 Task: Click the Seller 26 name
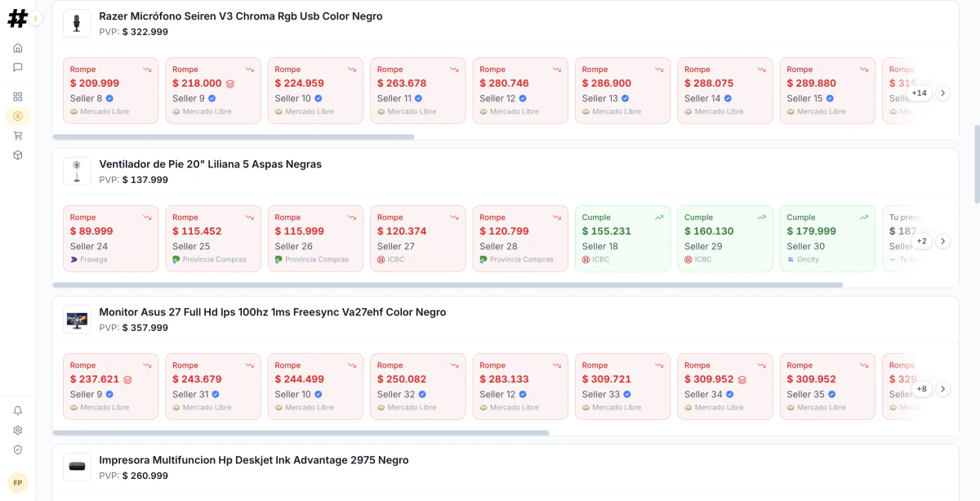(x=294, y=246)
